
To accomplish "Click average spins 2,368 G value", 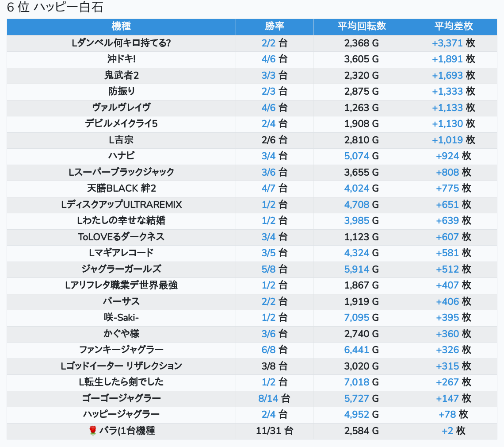I will [361, 43].
